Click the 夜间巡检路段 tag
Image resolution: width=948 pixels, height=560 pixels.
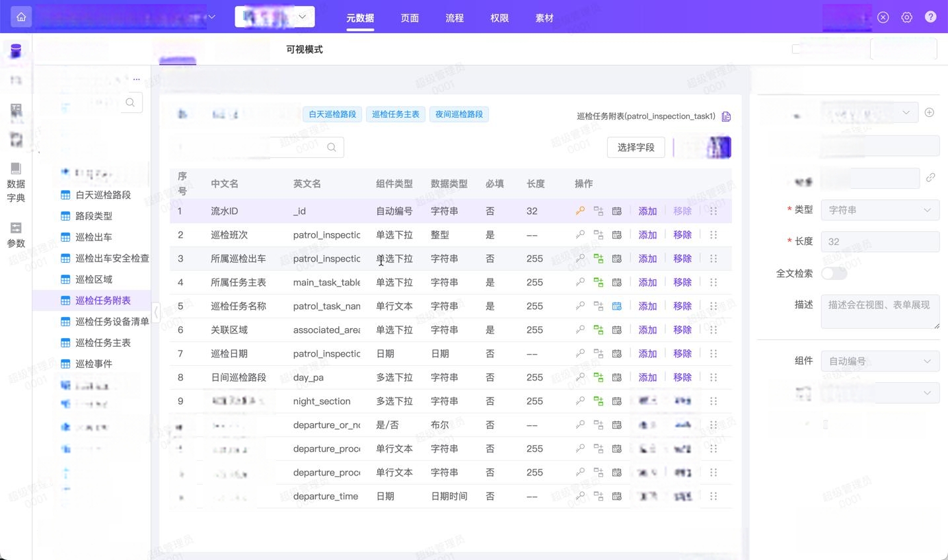pos(459,114)
